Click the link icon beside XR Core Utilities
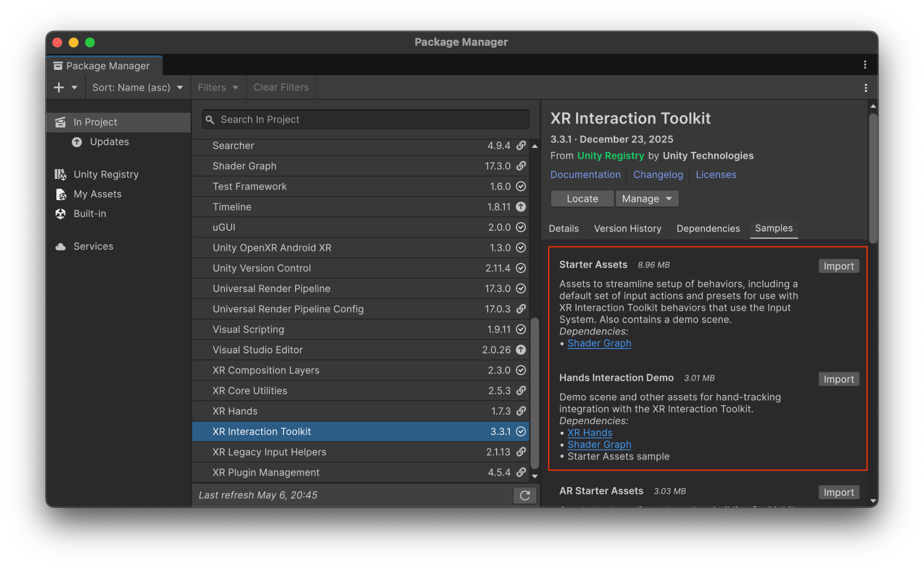924x568 pixels. pos(521,391)
